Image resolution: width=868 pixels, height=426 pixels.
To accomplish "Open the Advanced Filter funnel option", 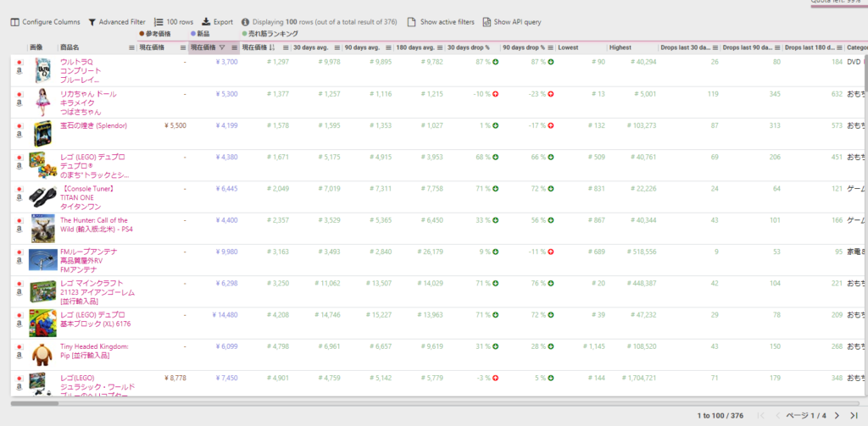I will (x=117, y=22).
